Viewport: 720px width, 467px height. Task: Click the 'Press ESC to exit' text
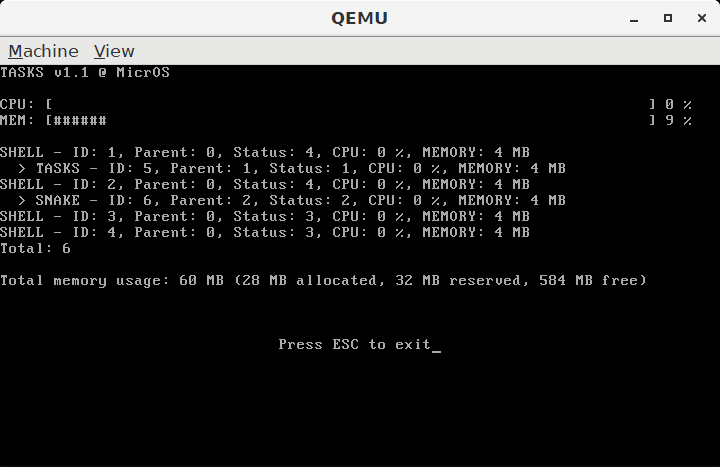click(x=355, y=344)
